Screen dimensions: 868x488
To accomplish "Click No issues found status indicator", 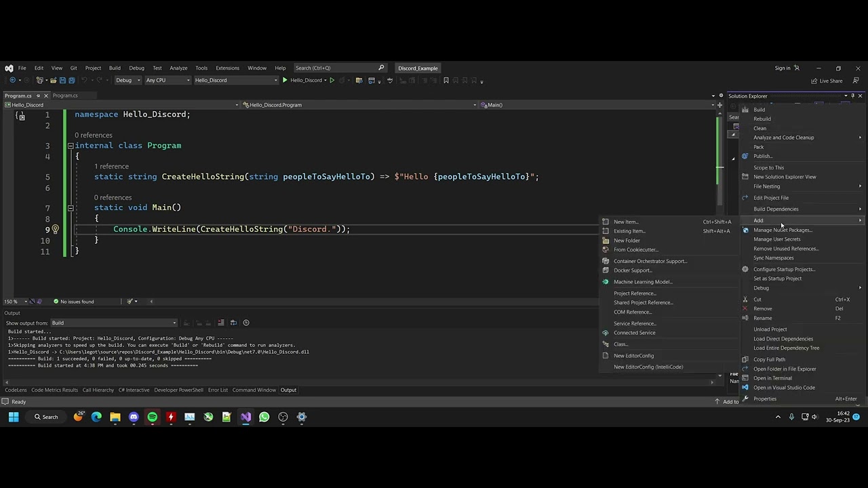I will pyautogui.click(x=73, y=301).
